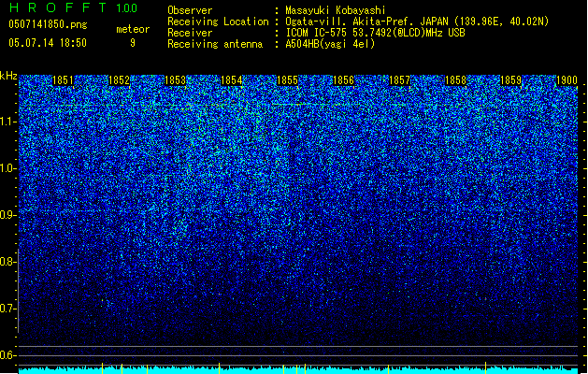This screenshot has height=374, width=588.
Task: Click the "Receiving antenna" label
Action: pos(215,44)
